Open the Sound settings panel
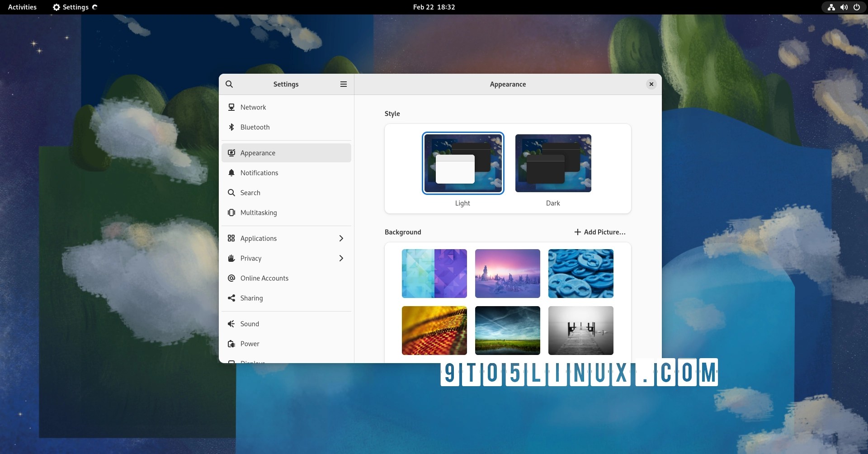 tap(286, 324)
